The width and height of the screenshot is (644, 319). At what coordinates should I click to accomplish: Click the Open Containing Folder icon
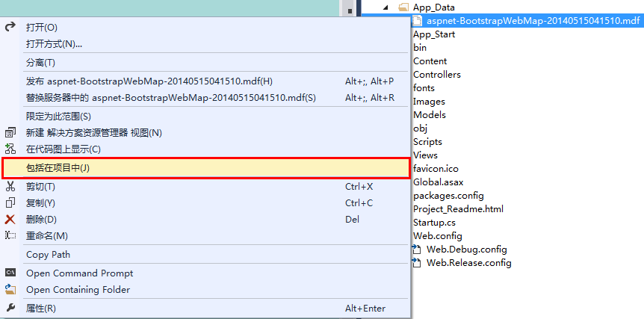click(x=10, y=289)
